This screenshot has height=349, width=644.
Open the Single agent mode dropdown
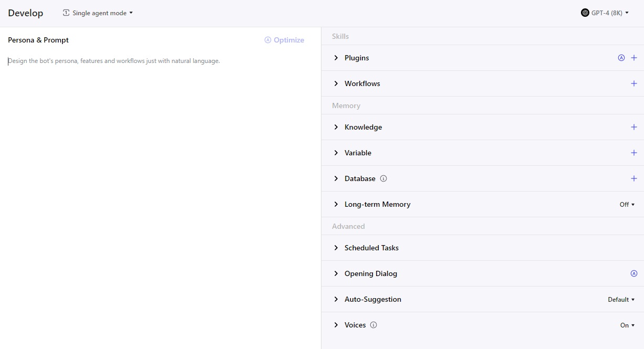pyautogui.click(x=98, y=13)
